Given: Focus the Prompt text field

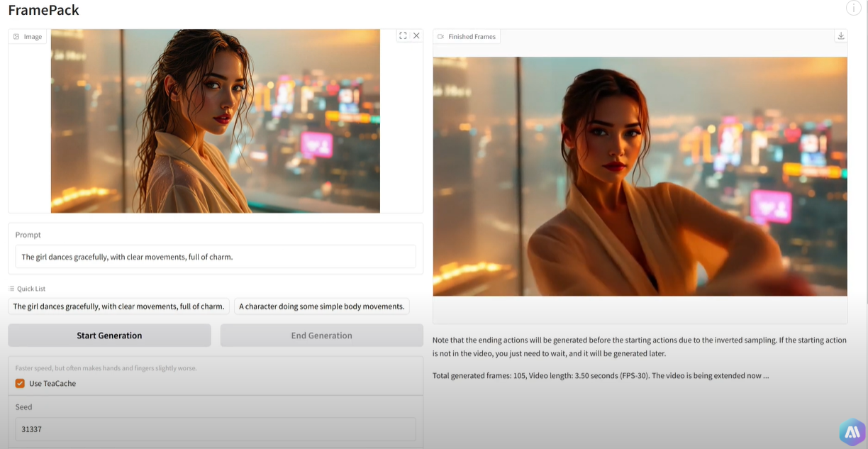Looking at the screenshot, I should coord(216,257).
